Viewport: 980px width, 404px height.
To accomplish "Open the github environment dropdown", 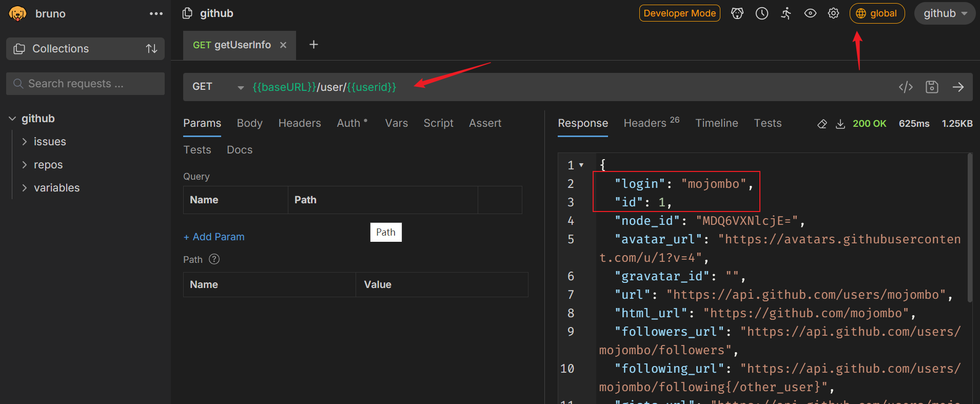I will (x=945, y=13).
